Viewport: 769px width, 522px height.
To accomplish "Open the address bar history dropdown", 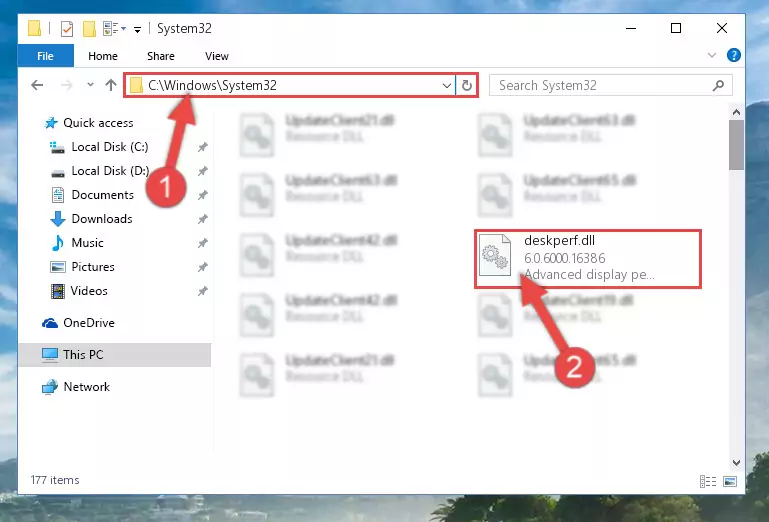I will (x=446, y=86).
